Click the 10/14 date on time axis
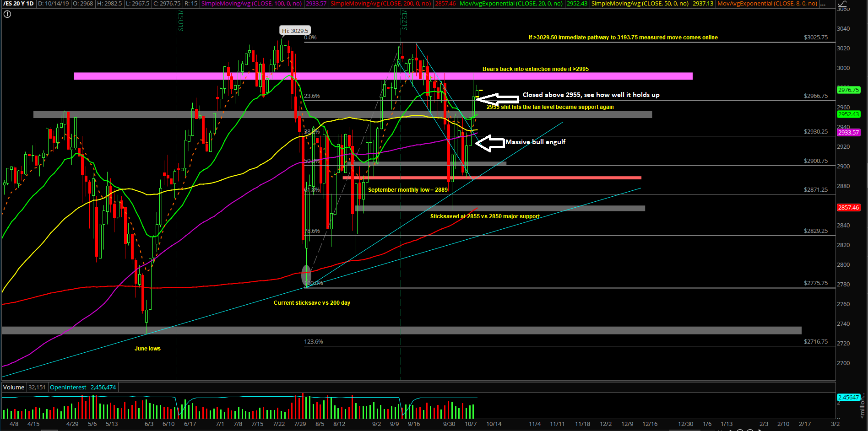 494,424
